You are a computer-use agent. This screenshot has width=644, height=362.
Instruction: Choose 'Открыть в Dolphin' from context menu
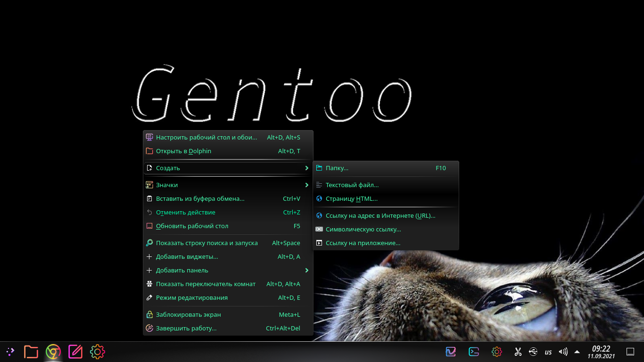(x=228, y=151)
